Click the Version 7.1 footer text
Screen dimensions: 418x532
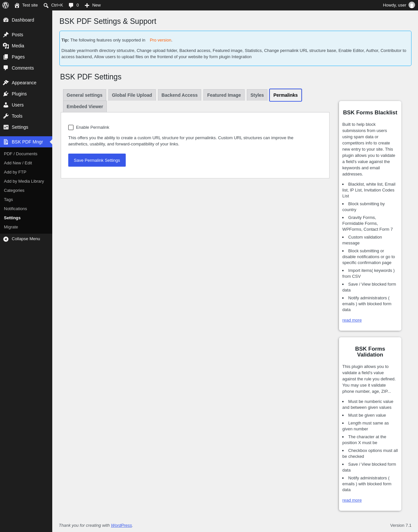coord(401,525)
